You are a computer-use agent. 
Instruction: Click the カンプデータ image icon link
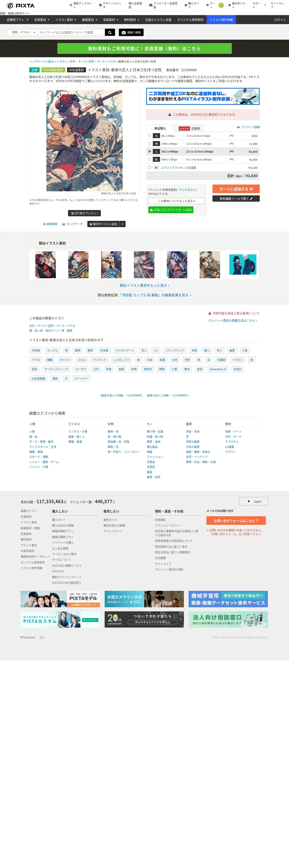pyautogui.click(x=72, y=224)
